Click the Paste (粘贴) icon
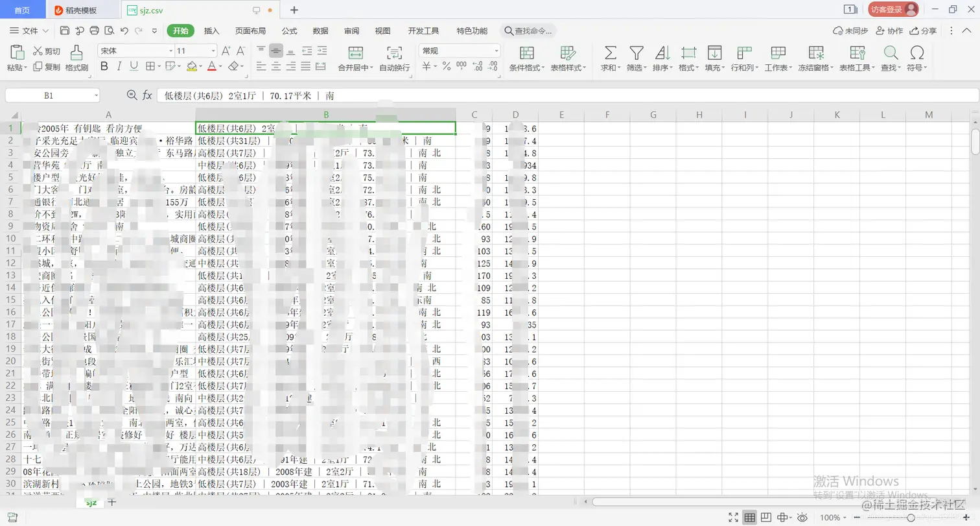Screen dimensions: 980x526 point(17,53)
